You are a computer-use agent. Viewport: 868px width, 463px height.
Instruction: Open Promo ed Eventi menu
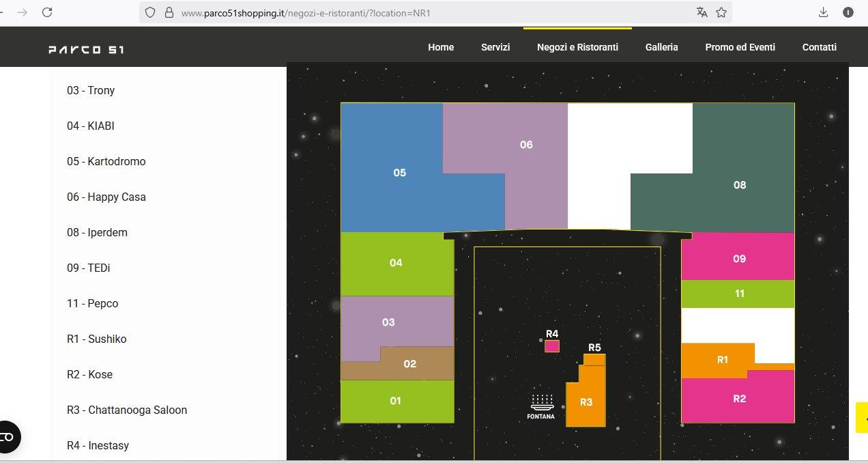pyautogui.click(x=740, y=47)
